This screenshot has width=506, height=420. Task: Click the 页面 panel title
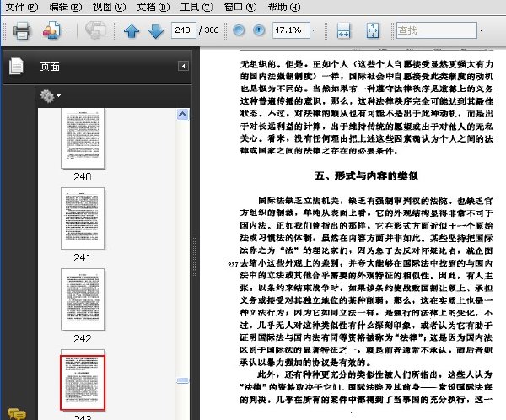pos(50,67)
